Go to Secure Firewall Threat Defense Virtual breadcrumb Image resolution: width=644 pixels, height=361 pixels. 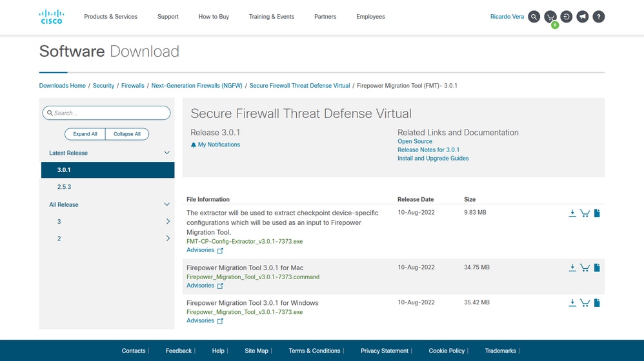pos(300,86)
